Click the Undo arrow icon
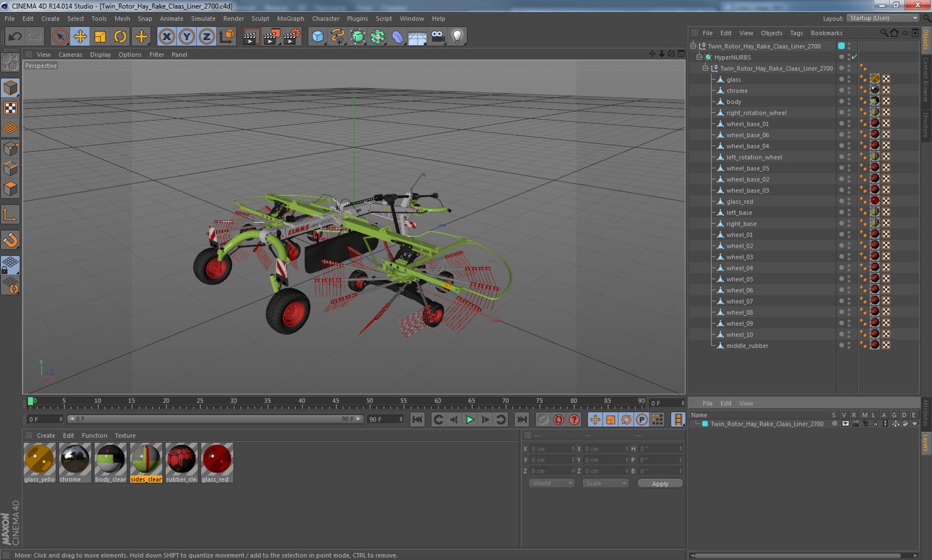 tap(15, 36)
